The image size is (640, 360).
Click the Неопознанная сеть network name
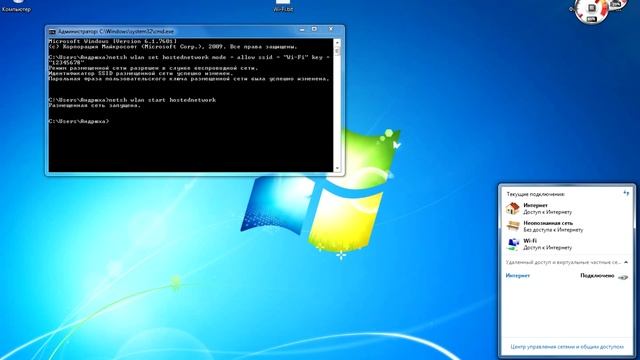(548, 223)
